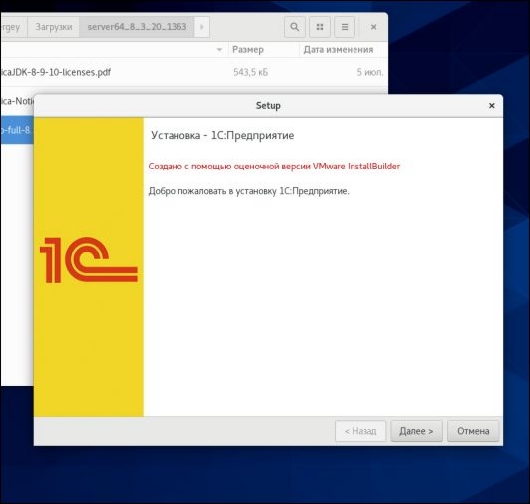Click the 5 июл. date cell
This screenshot has width=530, height=504.
370,72
